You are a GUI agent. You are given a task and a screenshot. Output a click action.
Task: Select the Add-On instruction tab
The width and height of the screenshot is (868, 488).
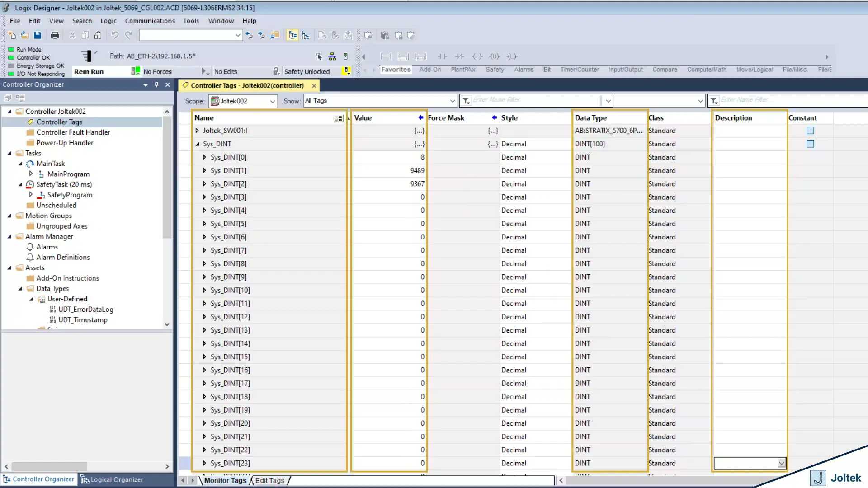430,70
